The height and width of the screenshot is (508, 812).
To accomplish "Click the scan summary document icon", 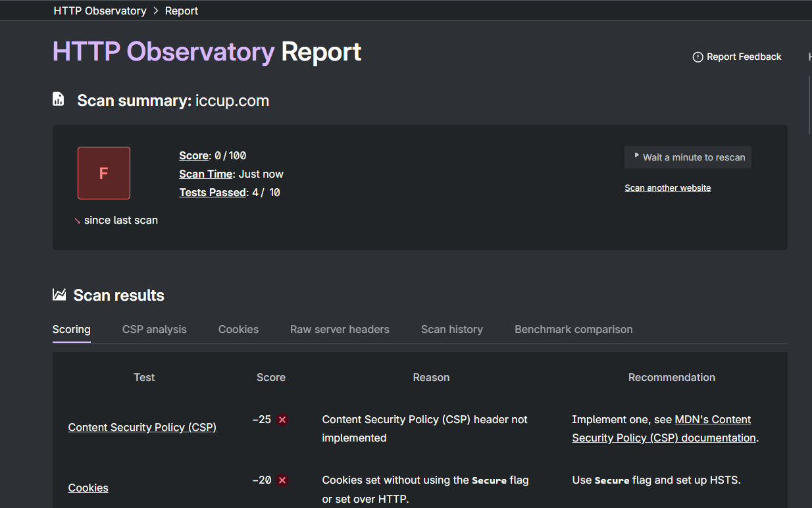I will [x=59, y=99].
